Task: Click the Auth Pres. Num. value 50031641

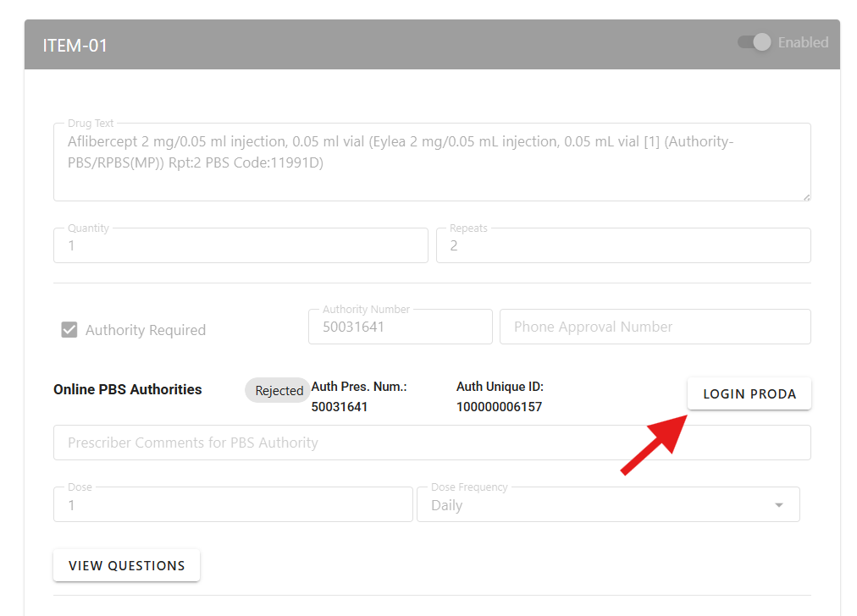Action: [340, 407]
